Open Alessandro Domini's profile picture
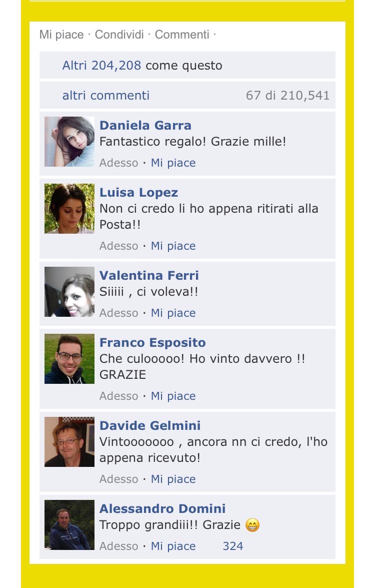This screenshot has width=375, height=588. coord(69,525)
